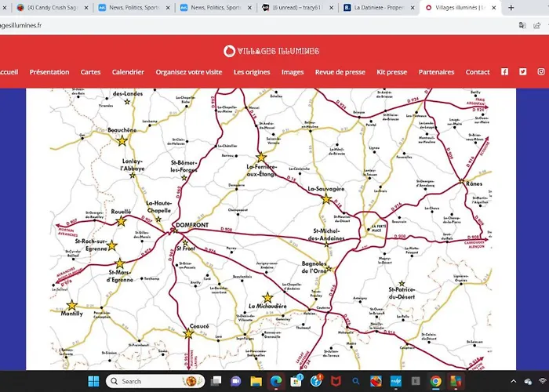Open the Cartes menu item

[90, 72]
